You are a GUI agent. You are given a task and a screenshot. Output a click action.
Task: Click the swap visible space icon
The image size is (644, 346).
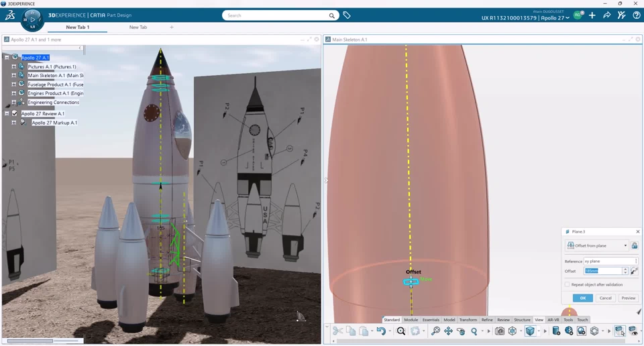[x=620, y=331]
